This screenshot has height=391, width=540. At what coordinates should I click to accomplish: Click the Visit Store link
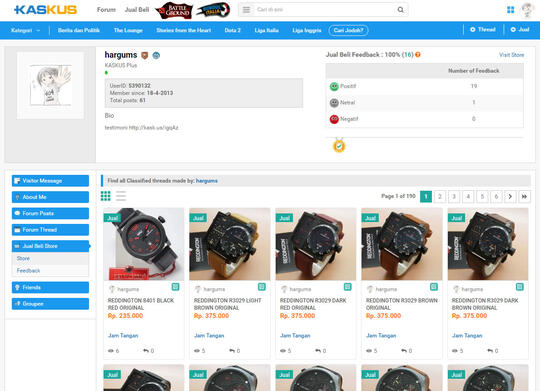click(511, 55)
